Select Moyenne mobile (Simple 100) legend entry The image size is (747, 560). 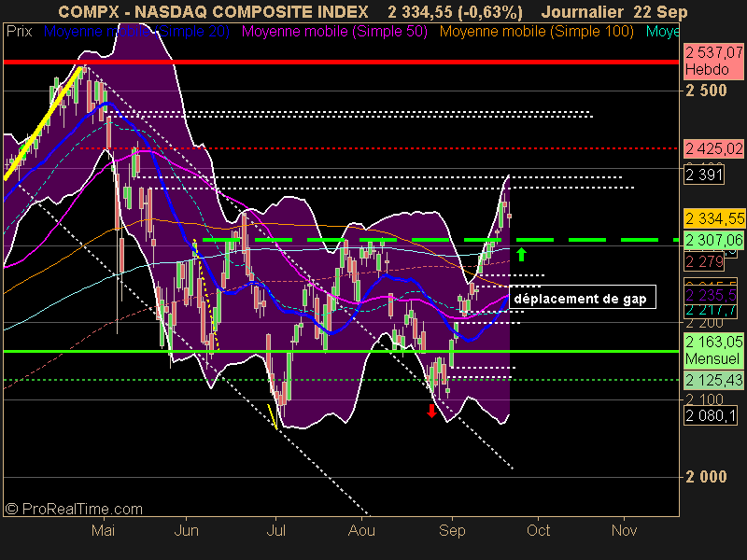(x=536, y=32)
